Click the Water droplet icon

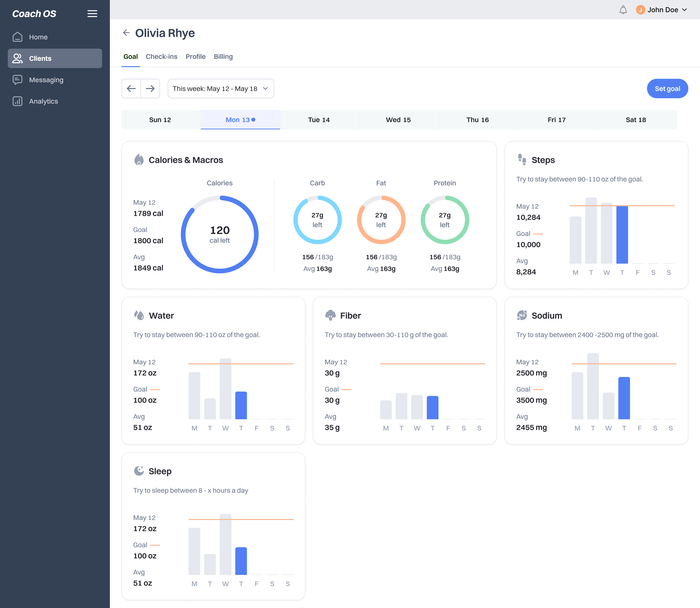139,315
